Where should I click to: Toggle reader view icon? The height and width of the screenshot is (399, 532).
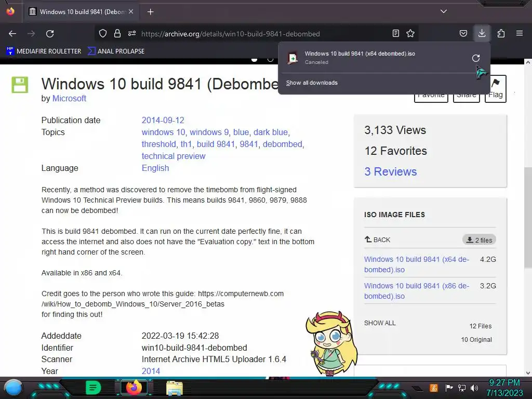[395, 33]
